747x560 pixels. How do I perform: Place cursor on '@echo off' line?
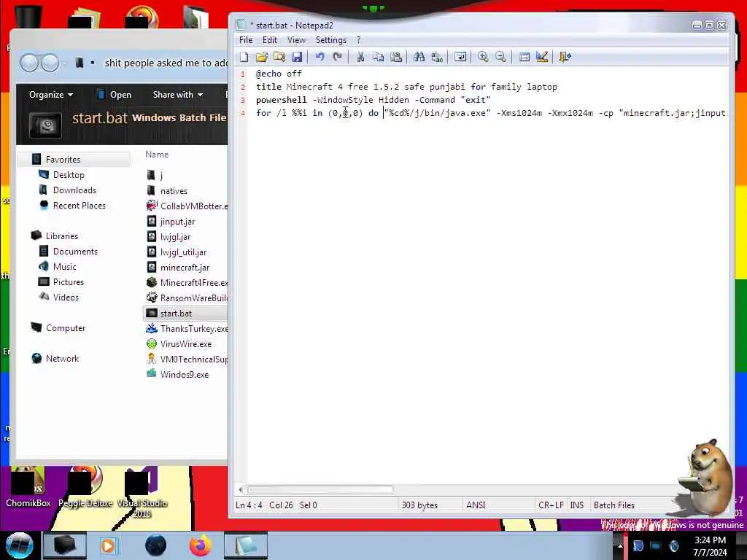(x=279, y=74)
